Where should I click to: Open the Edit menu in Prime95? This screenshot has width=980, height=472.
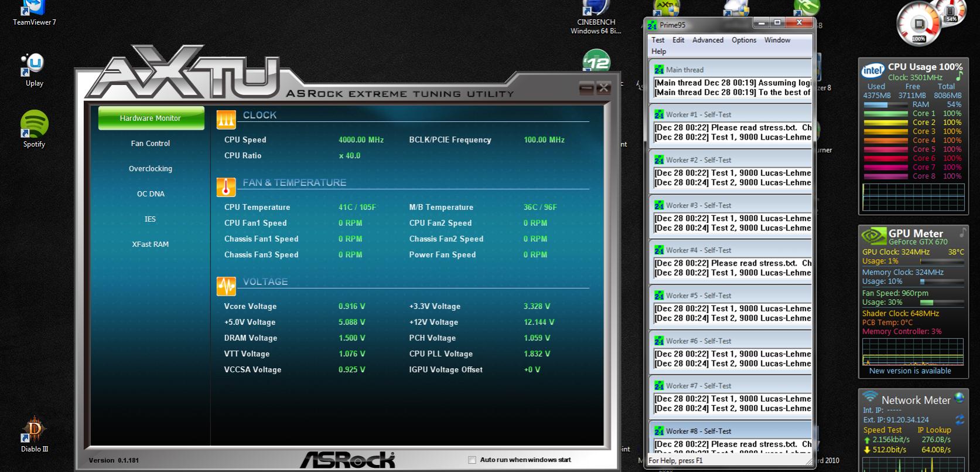click(678, 40)
